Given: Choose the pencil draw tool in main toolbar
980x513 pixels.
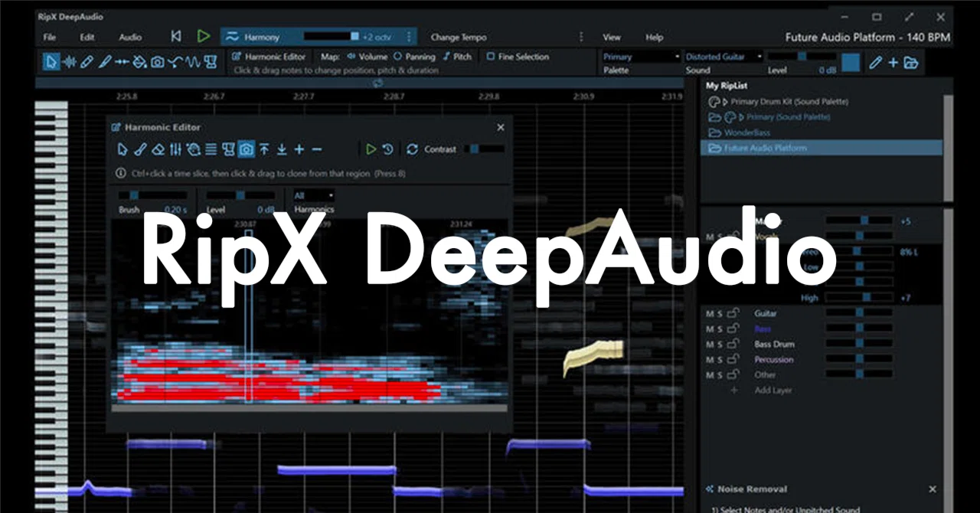Looking at the screenshot, I should [x=87, y=62].
